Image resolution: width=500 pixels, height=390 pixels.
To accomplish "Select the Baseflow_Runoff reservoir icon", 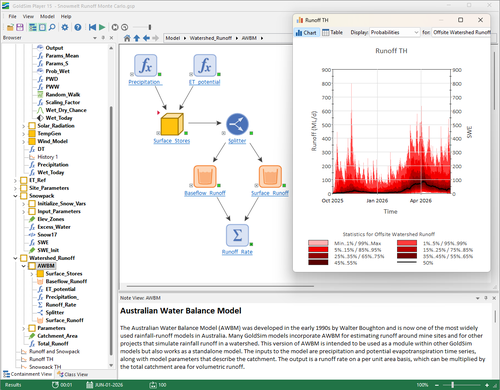I will click(205, 176).
